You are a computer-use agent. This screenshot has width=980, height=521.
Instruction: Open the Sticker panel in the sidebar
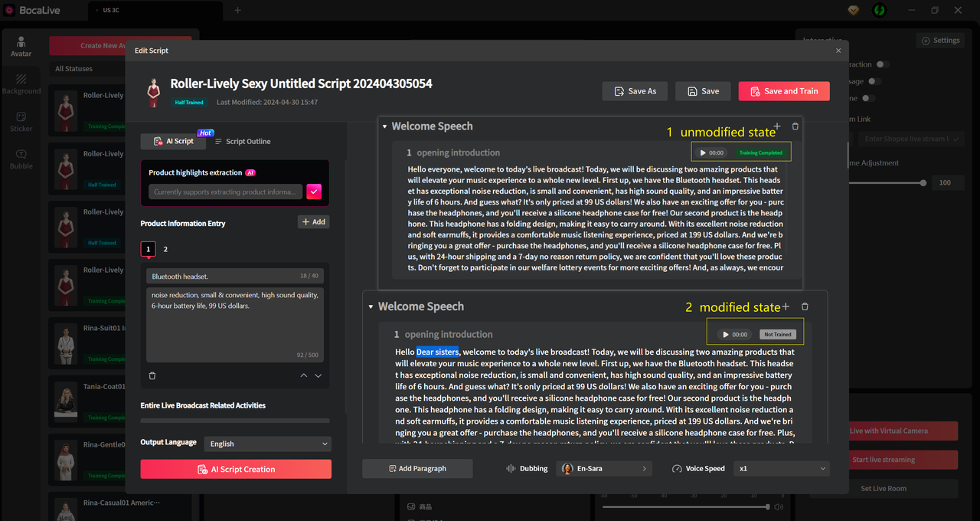pos(21,122)
